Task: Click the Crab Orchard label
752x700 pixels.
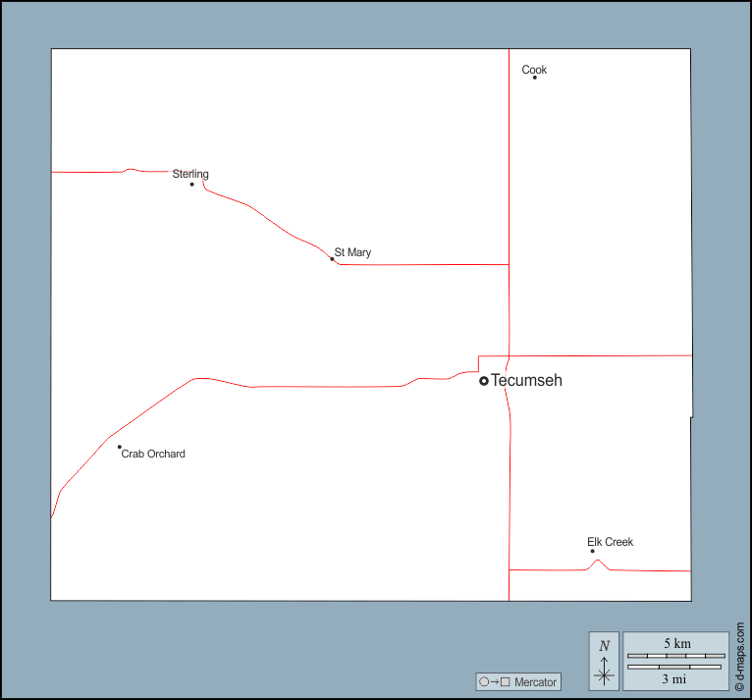Action: pos(153,454)
